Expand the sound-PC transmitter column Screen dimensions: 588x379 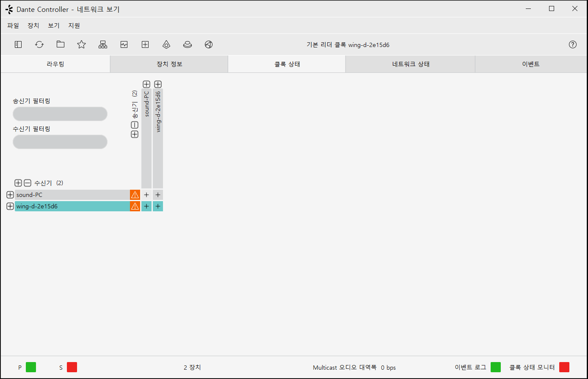pos(146,84)
